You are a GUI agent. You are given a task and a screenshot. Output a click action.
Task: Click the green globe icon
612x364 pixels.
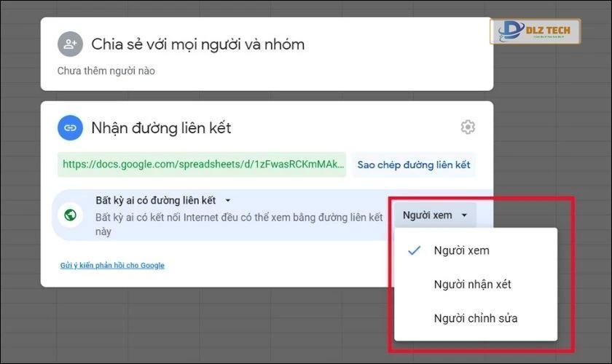tap(70, 215)
